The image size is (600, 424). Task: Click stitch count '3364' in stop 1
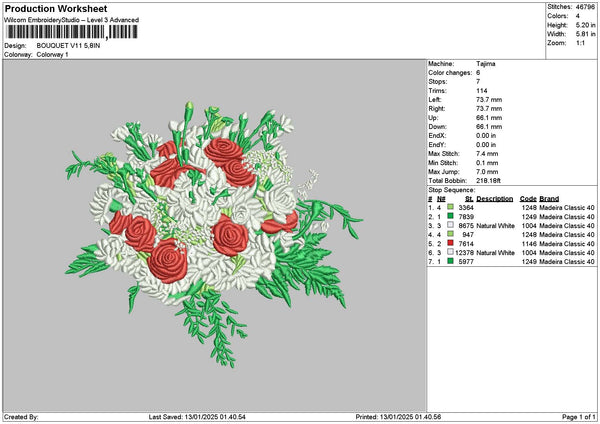(466, 208)
